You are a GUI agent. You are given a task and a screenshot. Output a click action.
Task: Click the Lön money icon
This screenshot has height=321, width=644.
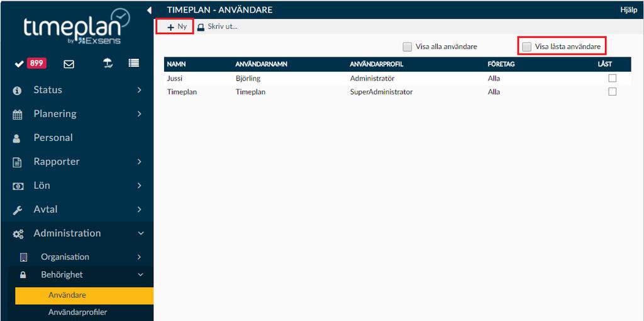(18, 186)
